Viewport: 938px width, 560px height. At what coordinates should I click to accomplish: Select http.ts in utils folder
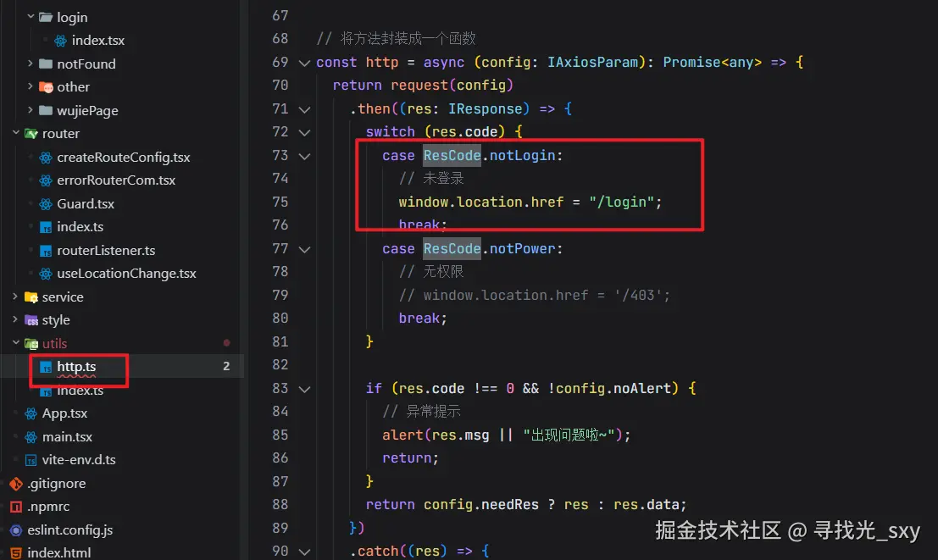(x=76, y=366)
